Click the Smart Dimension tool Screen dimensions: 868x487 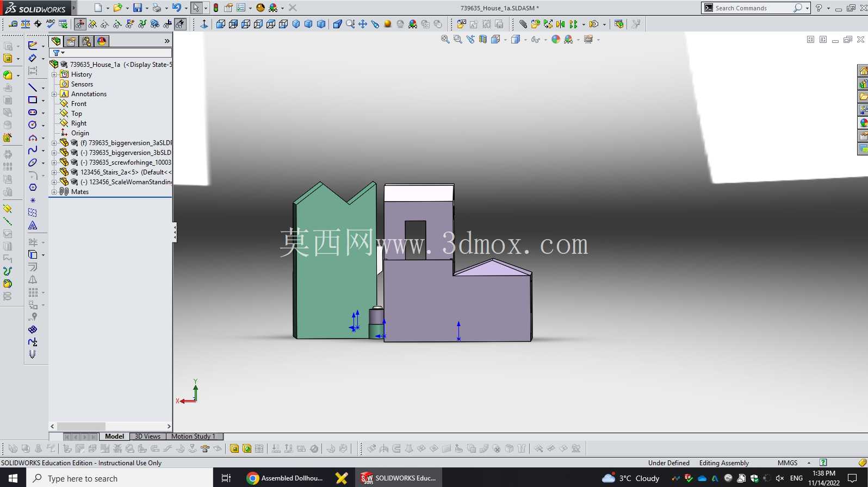click(x=33, y=58)
